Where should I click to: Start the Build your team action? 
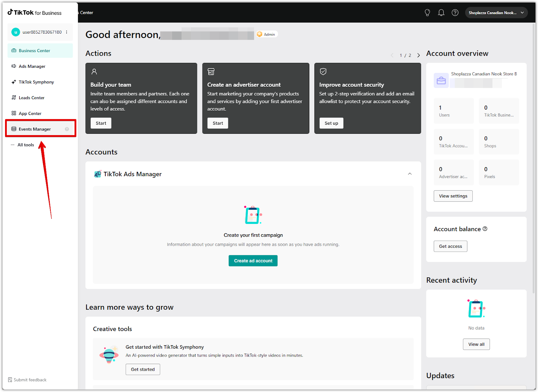point(101,123)
